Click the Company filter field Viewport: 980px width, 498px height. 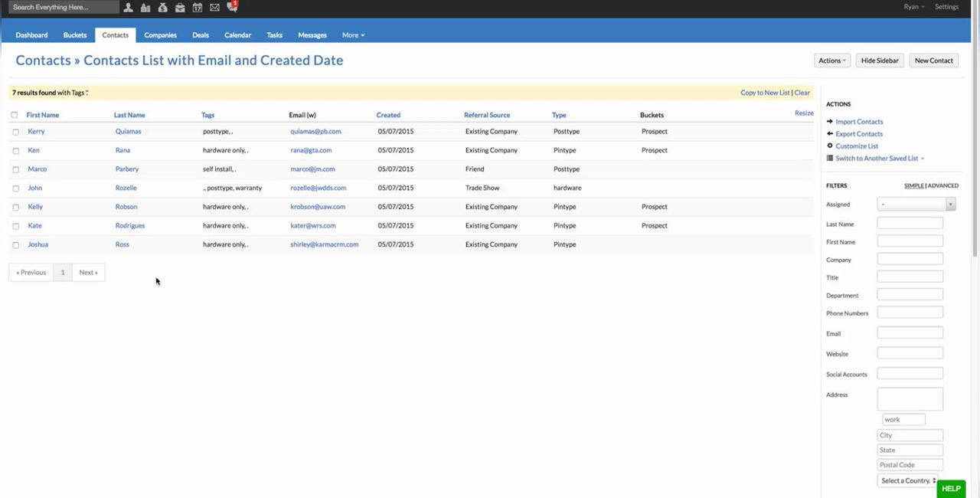(x=910, y=259)
